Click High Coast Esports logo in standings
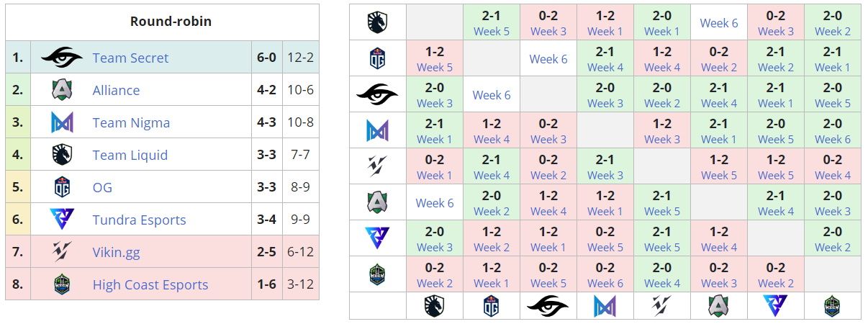 [x=62, y=284]
